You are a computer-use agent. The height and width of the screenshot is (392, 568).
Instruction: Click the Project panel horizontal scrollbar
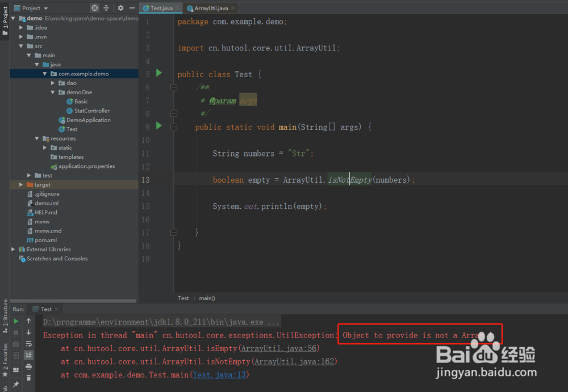73,301
